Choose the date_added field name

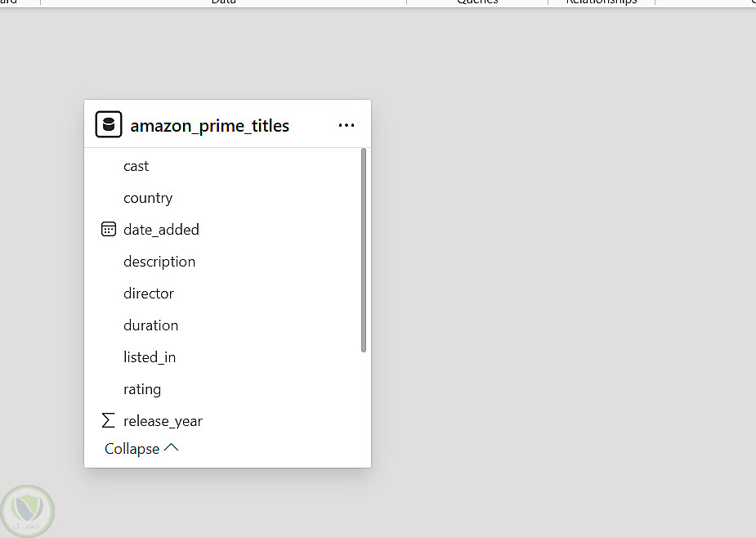pos(161,230)
